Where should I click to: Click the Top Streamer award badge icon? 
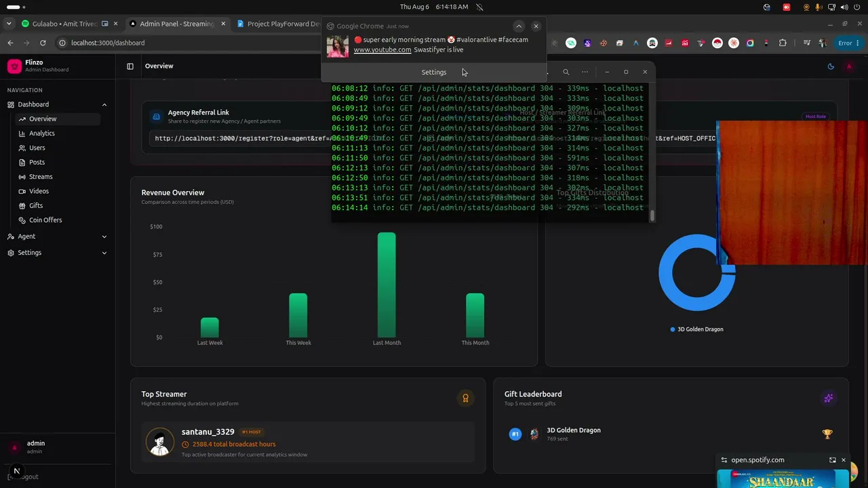pos(465,399)
